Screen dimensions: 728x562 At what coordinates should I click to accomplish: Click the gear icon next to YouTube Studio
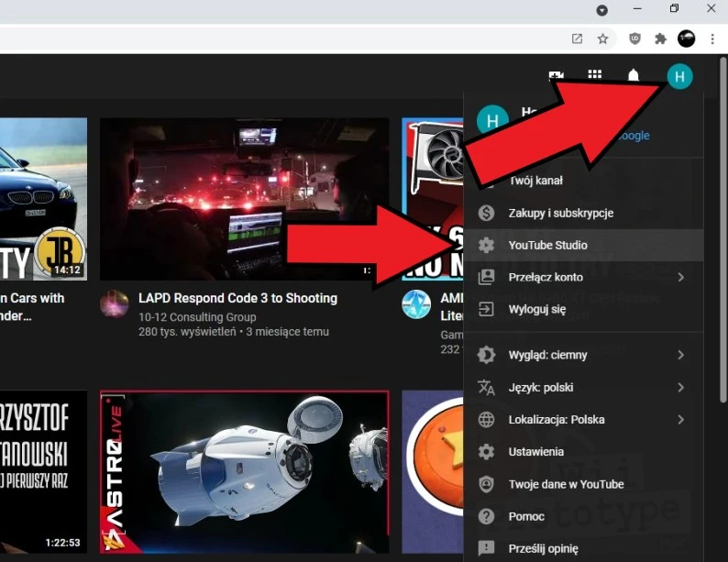[486, 245]
